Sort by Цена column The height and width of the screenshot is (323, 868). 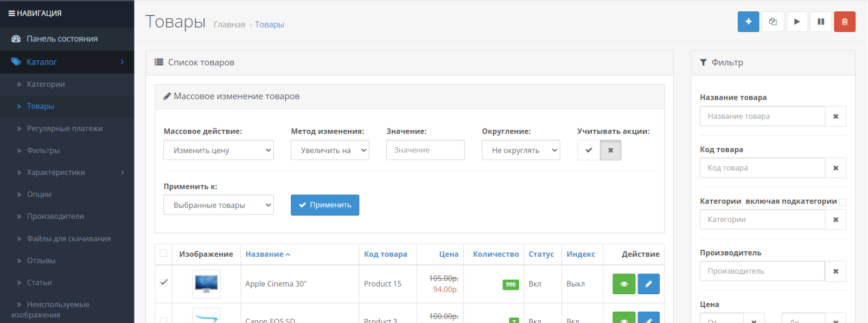click(449, 254)
